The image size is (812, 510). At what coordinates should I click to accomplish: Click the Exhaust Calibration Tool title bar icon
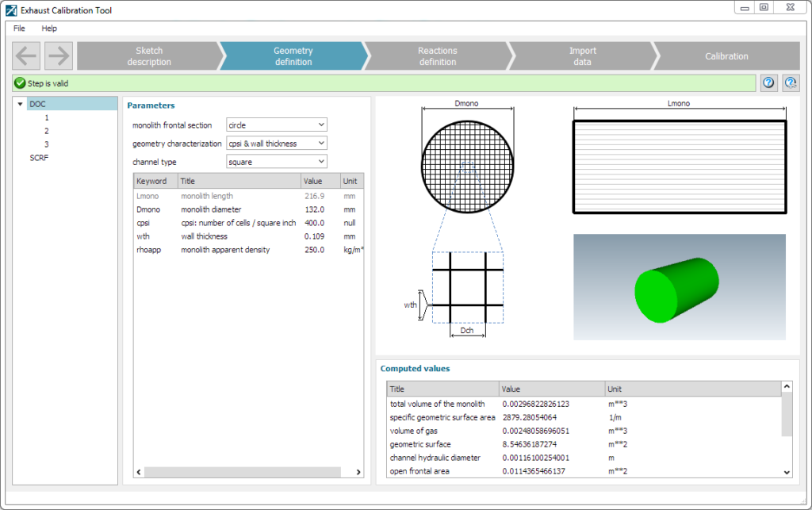(x=10, y=10)
